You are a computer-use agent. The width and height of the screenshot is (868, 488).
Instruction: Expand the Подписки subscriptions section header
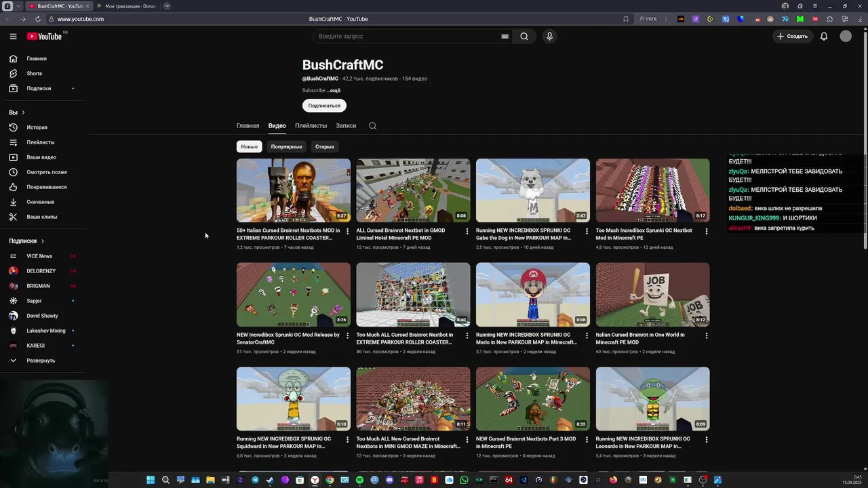[26, 241]
